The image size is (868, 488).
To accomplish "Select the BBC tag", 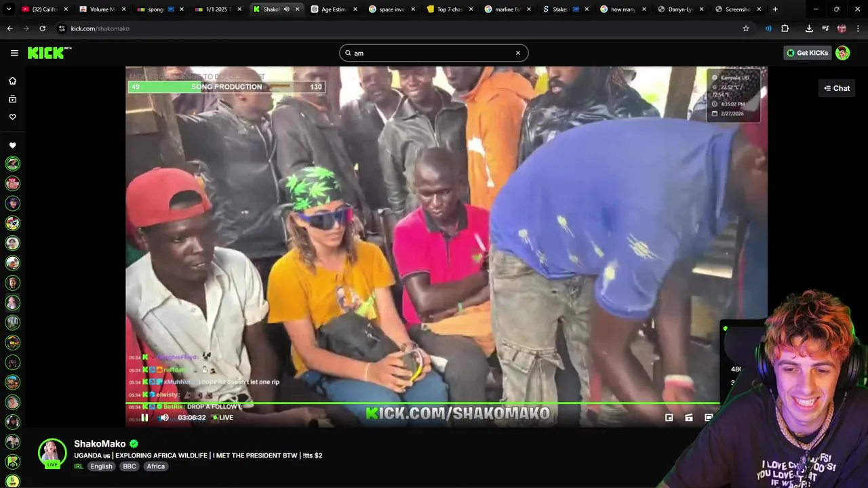I will (130, 466).
